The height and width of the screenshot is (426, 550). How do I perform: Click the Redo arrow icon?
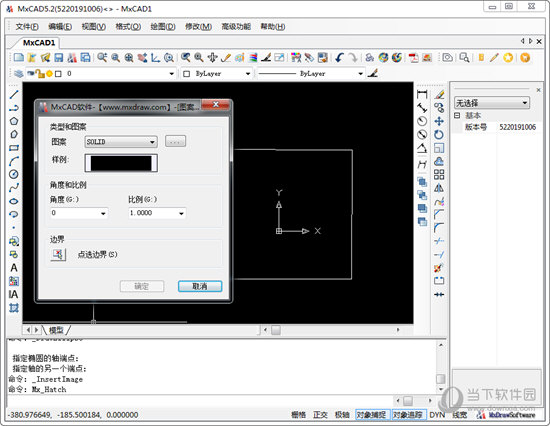coord(353,58)
